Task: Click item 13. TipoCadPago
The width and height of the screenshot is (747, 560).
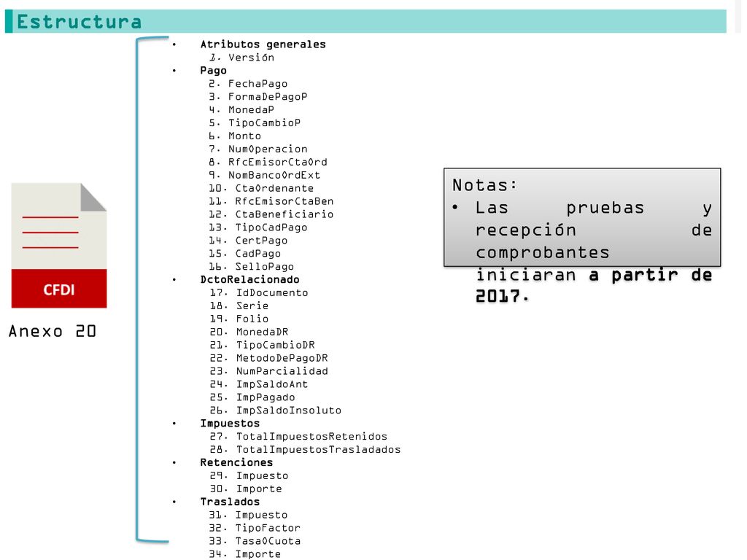Action: click(258, 227)
